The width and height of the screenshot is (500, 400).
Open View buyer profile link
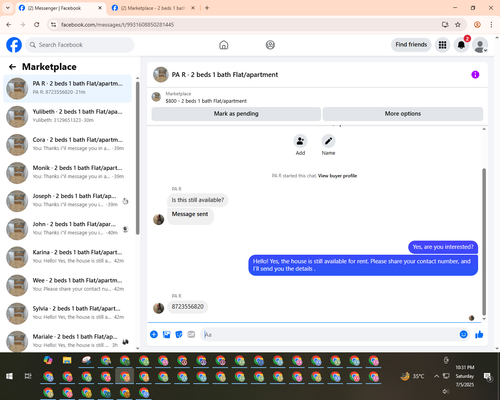coord(337,176)
